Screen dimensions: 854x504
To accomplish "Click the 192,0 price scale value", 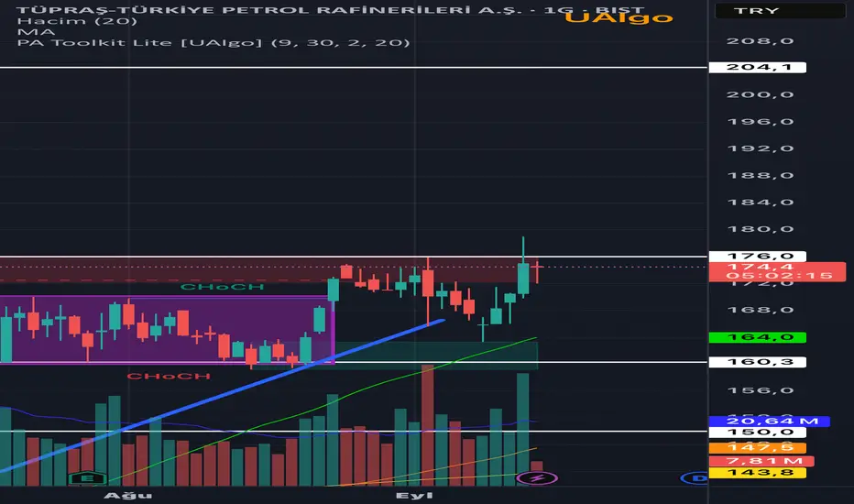I will click(x=760, y=148).
